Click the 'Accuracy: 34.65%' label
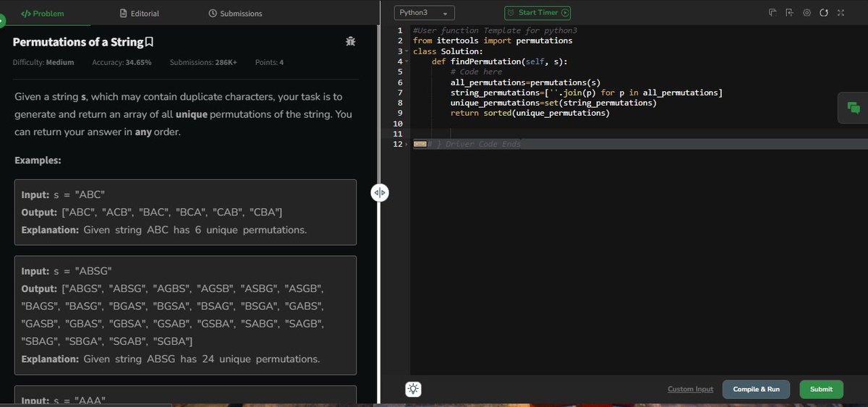This screenshot has height=407, width=868. (x=122, y=62)
